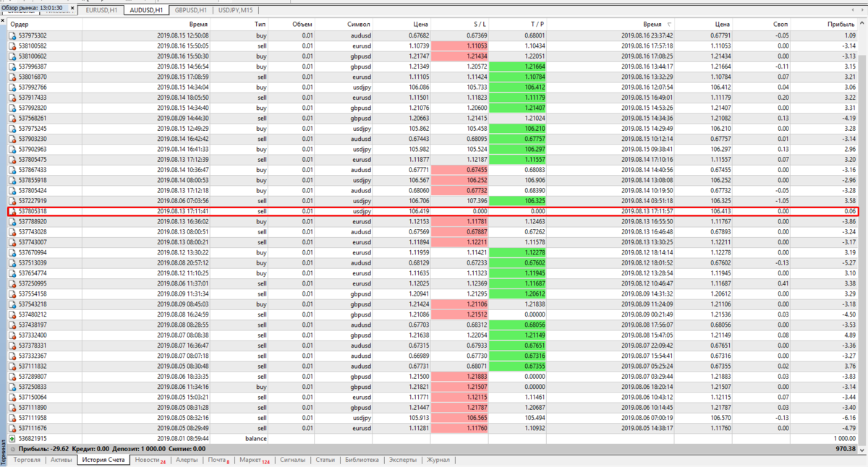Screen dimensions: 868x467
Task: Open the Библиотека tab
Action: pyautogui.click(x=362, y=460)
